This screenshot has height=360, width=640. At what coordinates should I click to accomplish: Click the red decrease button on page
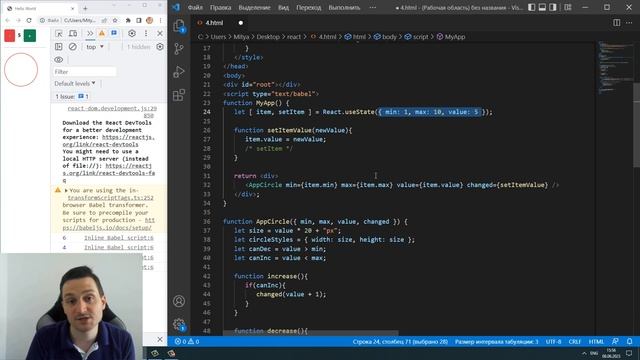[x=10, y=36]
